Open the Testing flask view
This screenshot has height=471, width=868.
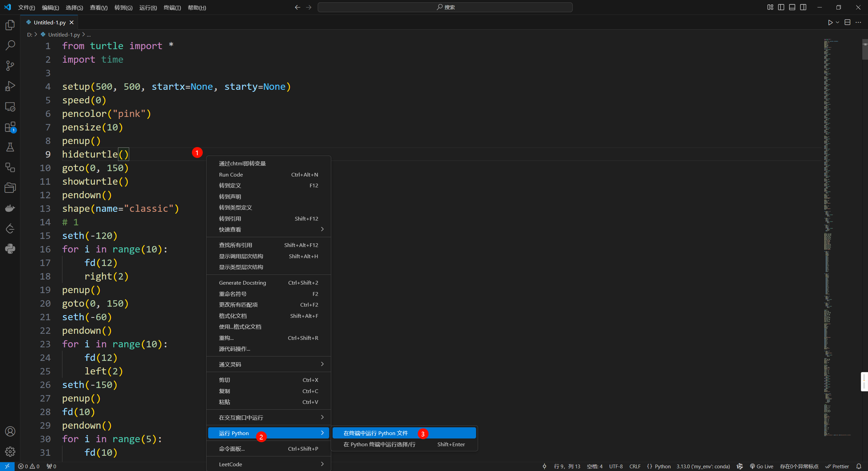pyautogui.click(x=10, y=147)
